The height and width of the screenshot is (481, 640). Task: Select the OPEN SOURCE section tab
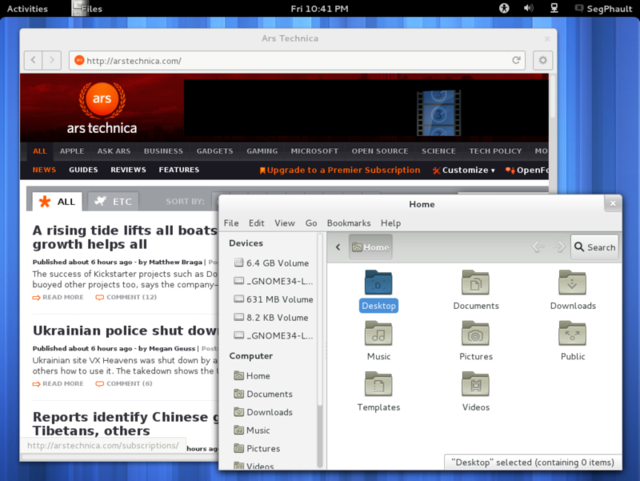pyautogui.click(x=380, y=151)
